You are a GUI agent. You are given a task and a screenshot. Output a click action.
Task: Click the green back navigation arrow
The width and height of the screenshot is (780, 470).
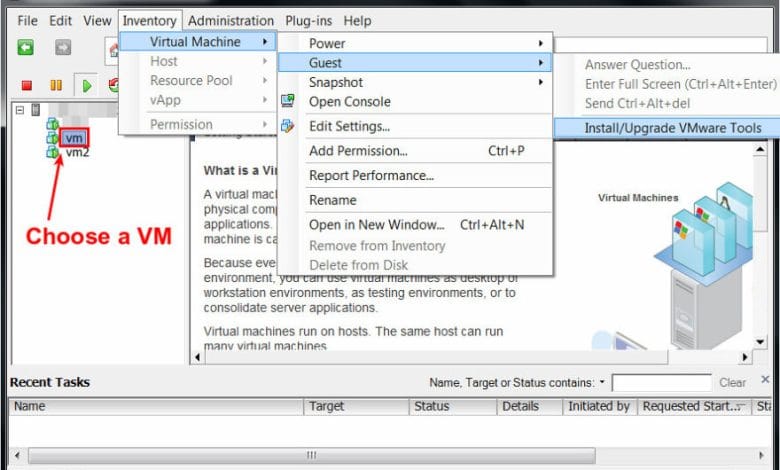click(26, 48)
